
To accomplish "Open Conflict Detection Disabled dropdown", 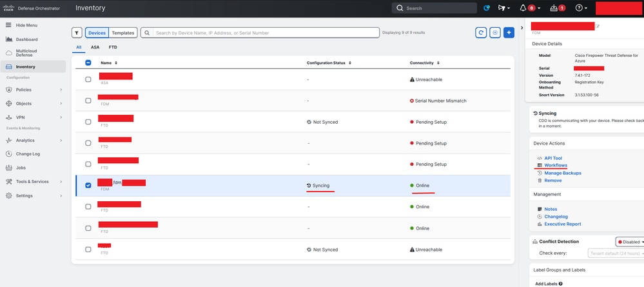I will pos(630,242).
